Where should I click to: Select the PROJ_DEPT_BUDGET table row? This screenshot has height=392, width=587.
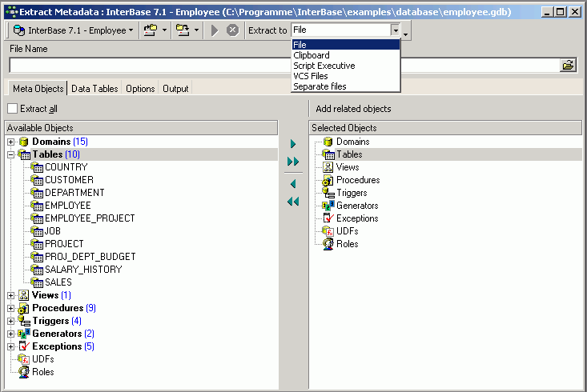click(x=90, y=257)
